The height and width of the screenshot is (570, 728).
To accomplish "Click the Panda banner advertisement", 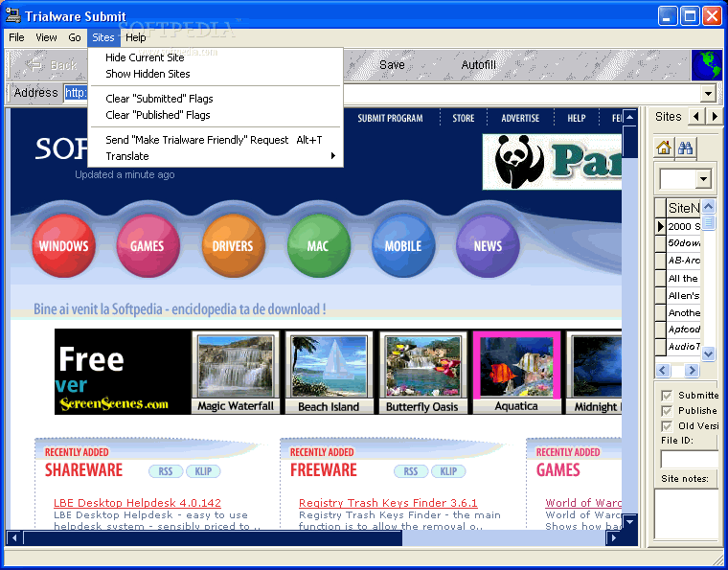I will [x=552, y=162].
